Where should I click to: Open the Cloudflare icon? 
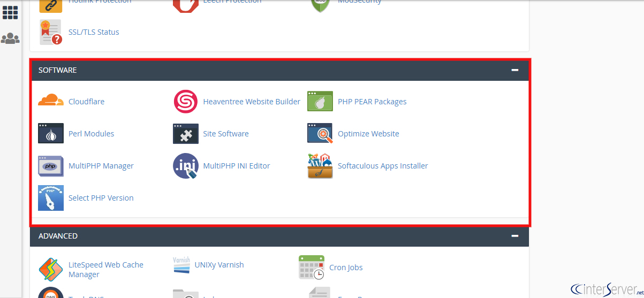pos(51,100)
